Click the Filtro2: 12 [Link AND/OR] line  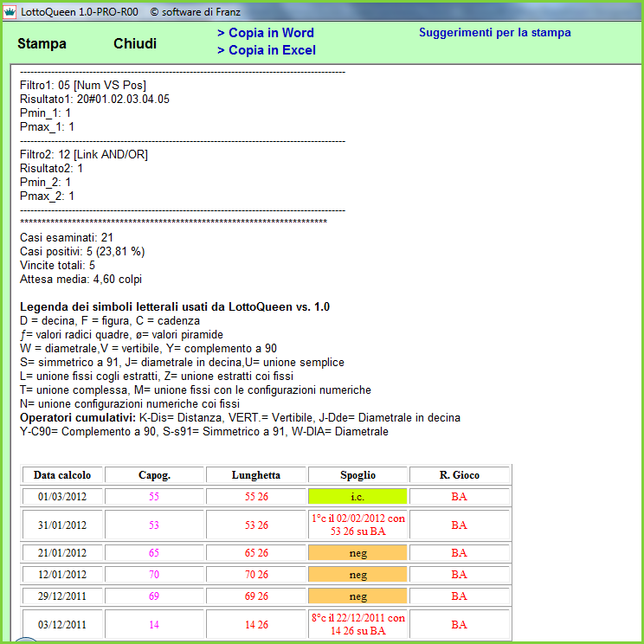click(x=84, y=154)
